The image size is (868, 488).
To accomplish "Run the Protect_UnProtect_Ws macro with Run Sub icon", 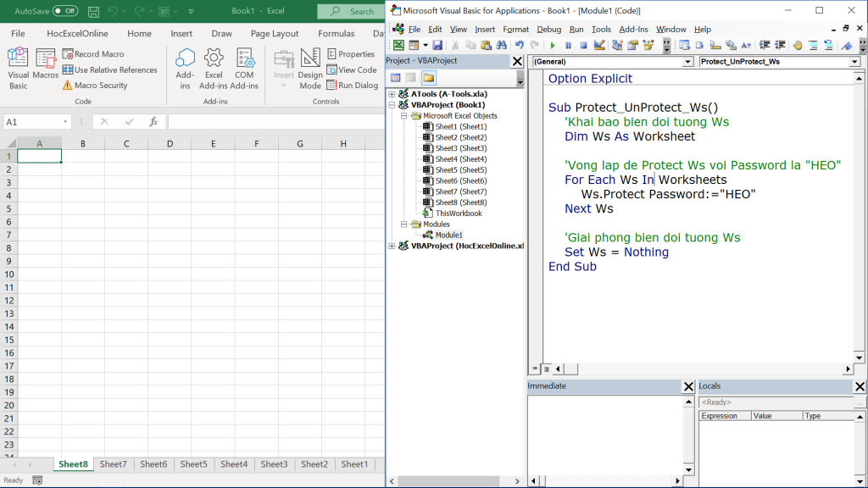I will [551, 44].
